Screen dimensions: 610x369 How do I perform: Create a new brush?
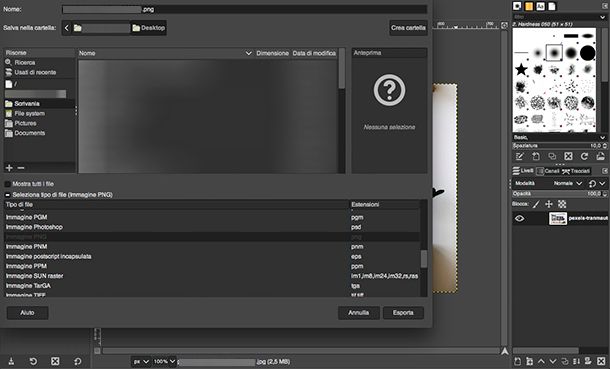click(536, 156)
